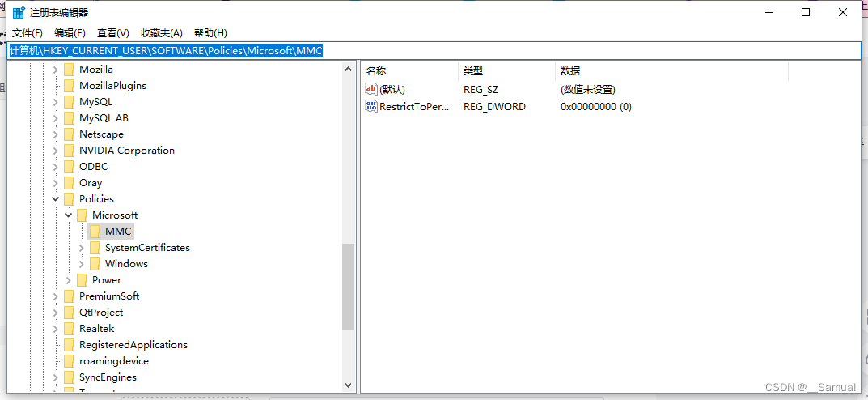868x400 pixels.
Task: Open the 编辑(E) menu
Action: (70, 33)
